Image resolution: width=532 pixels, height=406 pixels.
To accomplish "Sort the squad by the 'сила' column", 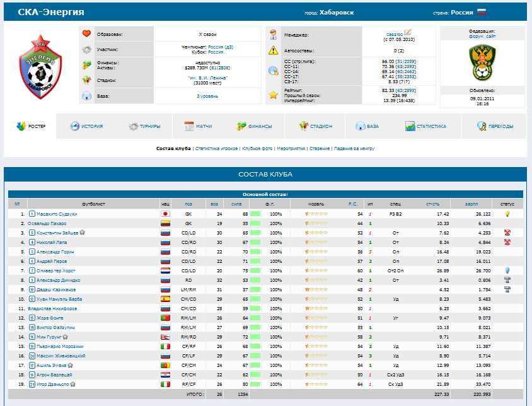I will pyautogui.click(x=236, y=204).
